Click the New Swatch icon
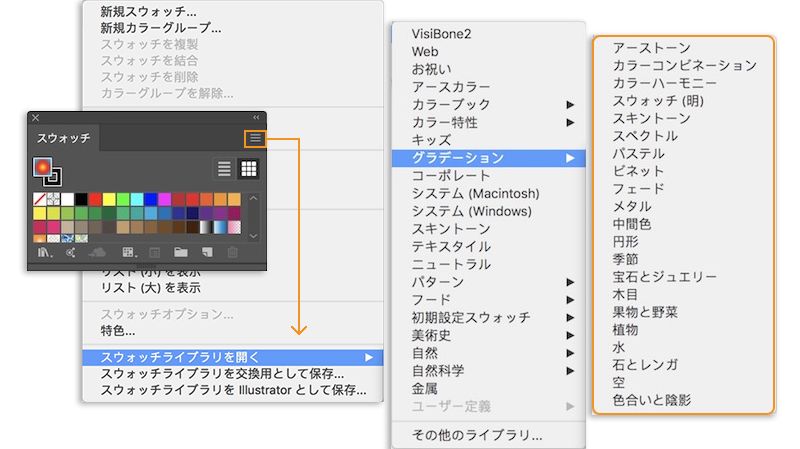800x449 pixels. coord(207,253)
